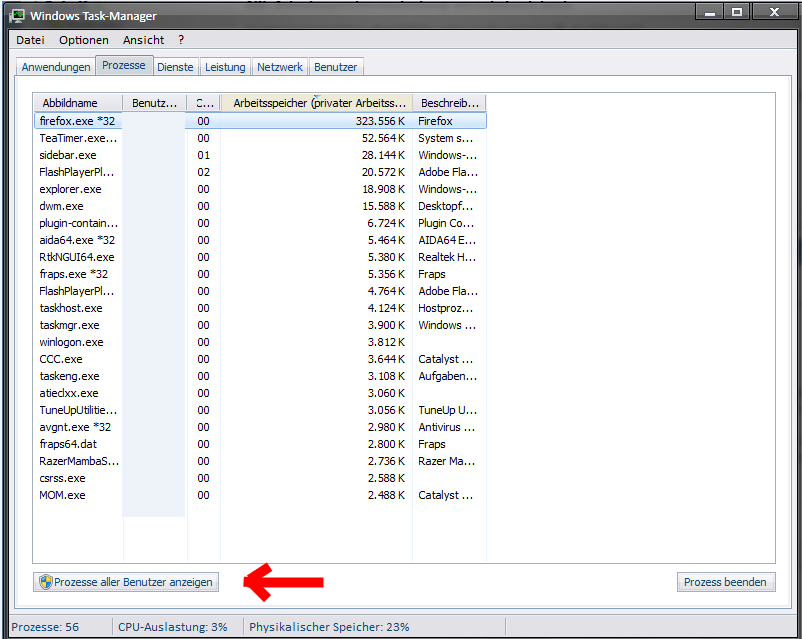The width and height of the screenshot is (802, 639).
Task: Select the taskmgr.exe process
Action: 260,325
